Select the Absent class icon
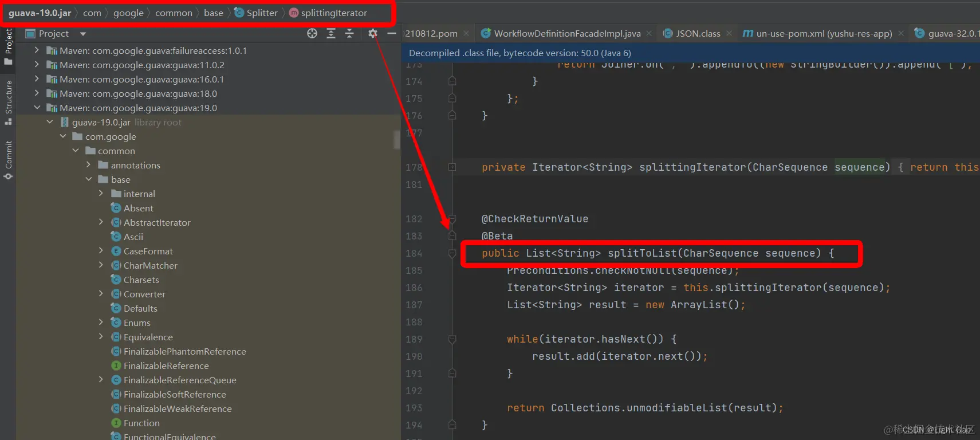Image resolution: width=980 pixels, height=440 pixels. [x=116, y=208]
